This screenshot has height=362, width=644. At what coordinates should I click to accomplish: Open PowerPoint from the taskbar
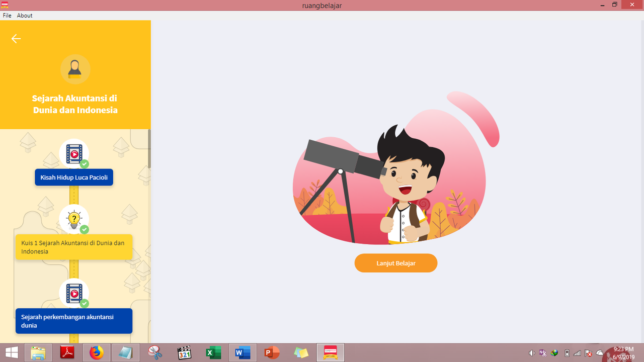[x=272, y=352]
